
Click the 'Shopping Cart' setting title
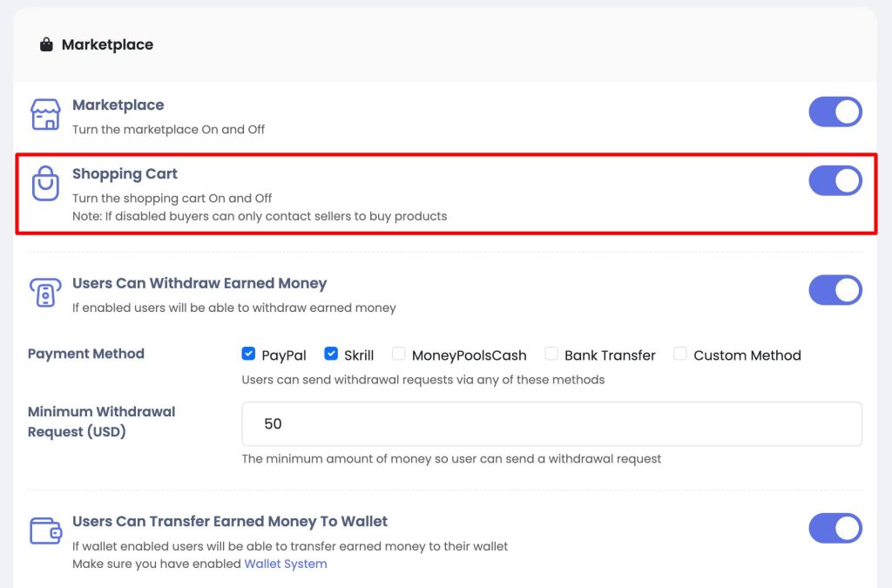point(125,174)
